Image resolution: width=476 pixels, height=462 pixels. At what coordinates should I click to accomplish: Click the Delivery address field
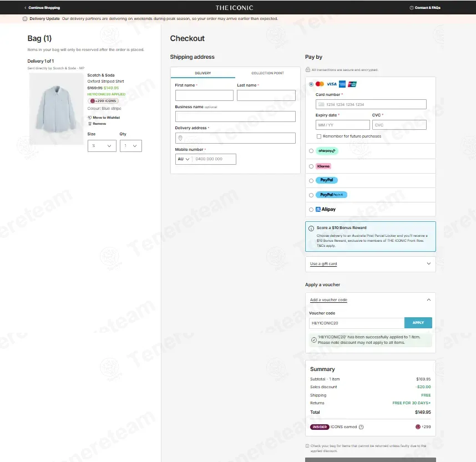[235, 138]
